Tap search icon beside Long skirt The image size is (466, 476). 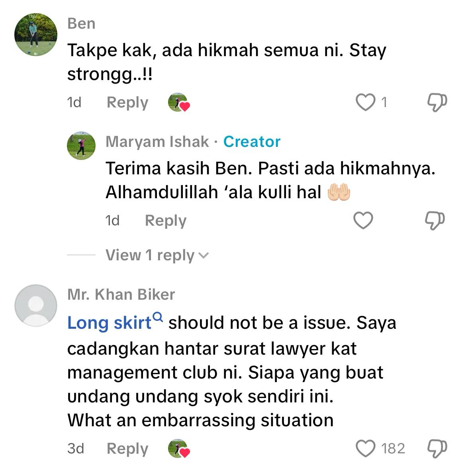pos(158,317)
